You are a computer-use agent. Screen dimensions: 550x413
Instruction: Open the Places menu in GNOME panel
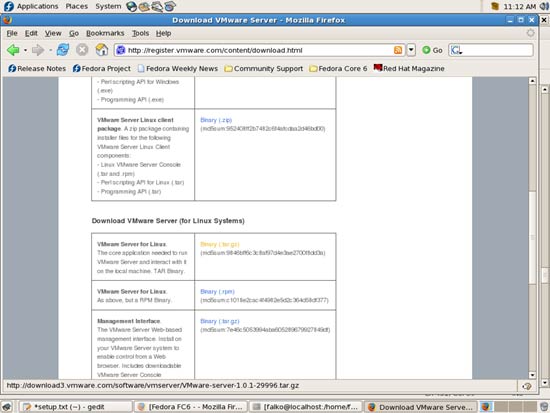pos(76,6)
